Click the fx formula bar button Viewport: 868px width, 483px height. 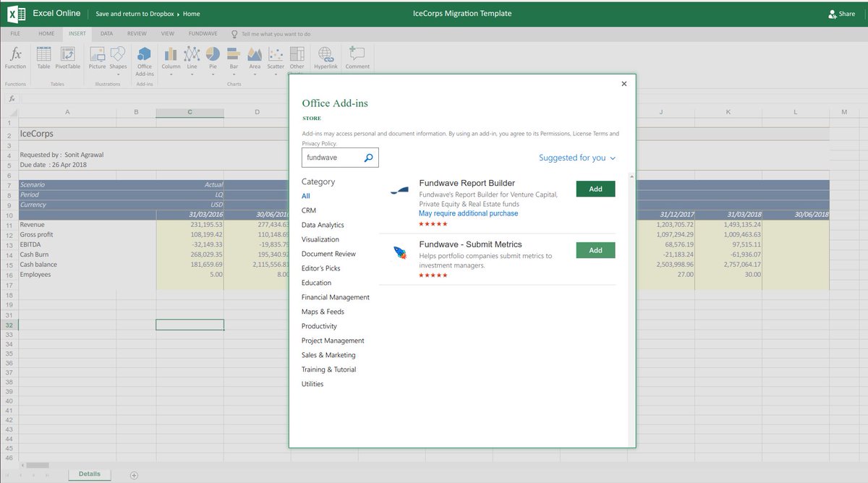coord(12,98)
